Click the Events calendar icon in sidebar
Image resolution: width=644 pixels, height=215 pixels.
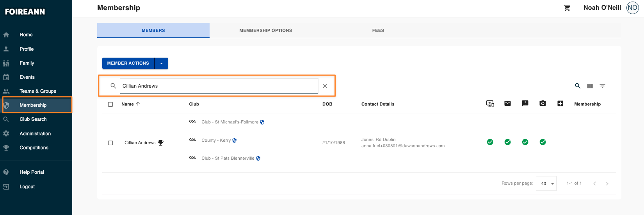pyautogui.click(x=6, y=77)
